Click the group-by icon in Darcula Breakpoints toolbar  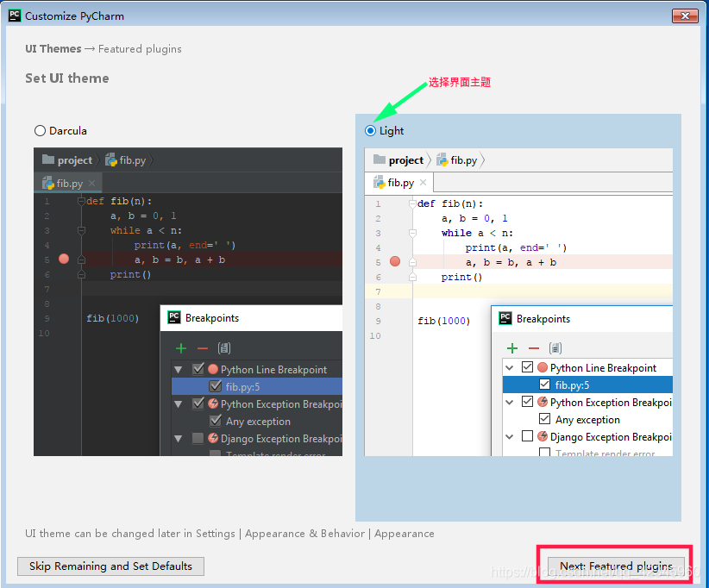pyautogui.click(x=224, y=348)
